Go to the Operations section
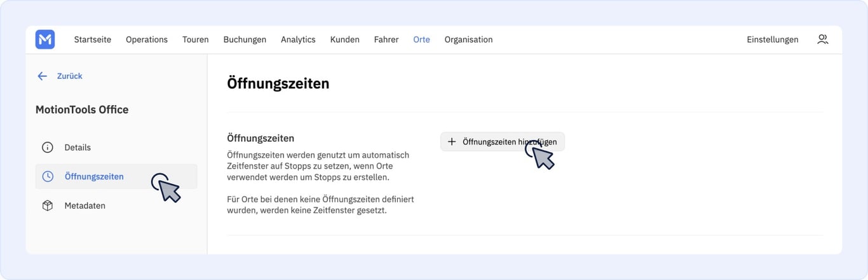 [147, 39]
